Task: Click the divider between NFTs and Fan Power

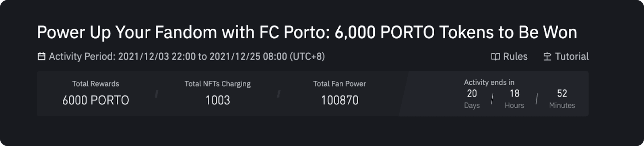Action: pyautogui.click(x=279, y=94)
